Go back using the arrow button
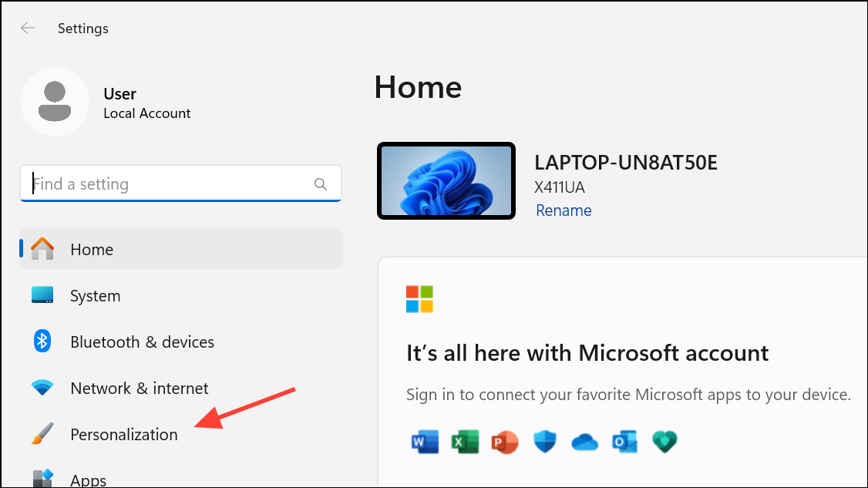Viewport: 868px width, 488px height. click(x=27, y=28)
